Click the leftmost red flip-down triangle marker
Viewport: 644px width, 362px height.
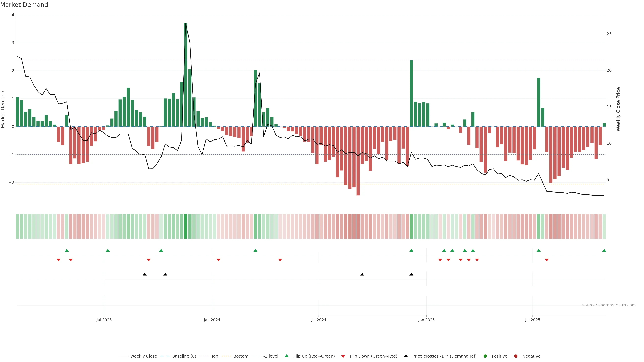59,260
